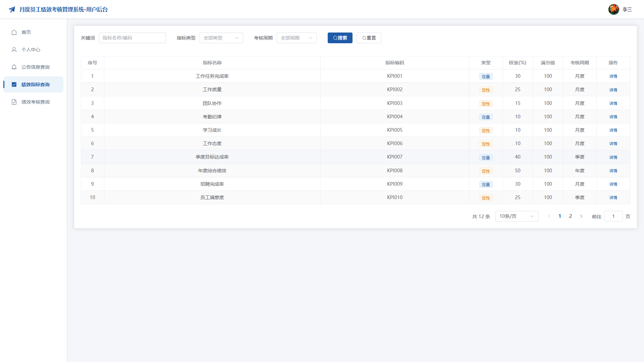Click the paper plane logo icon

[12, 9]
